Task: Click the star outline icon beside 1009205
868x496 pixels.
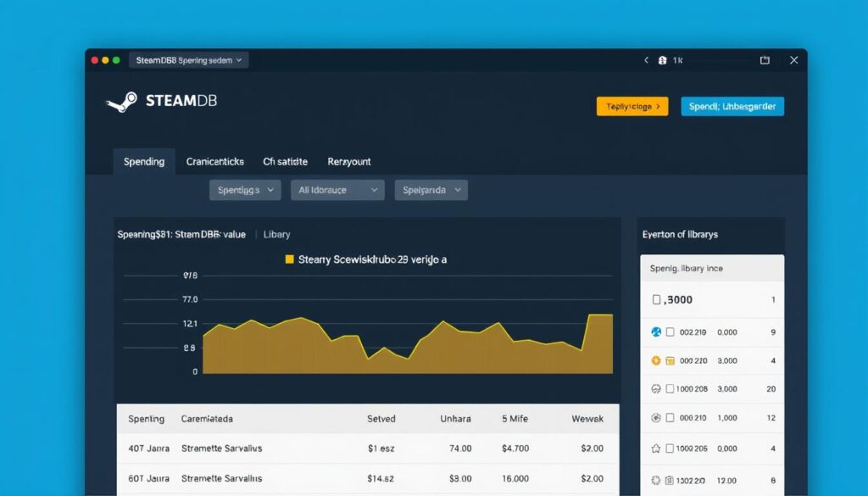Action: coord(654,447)
